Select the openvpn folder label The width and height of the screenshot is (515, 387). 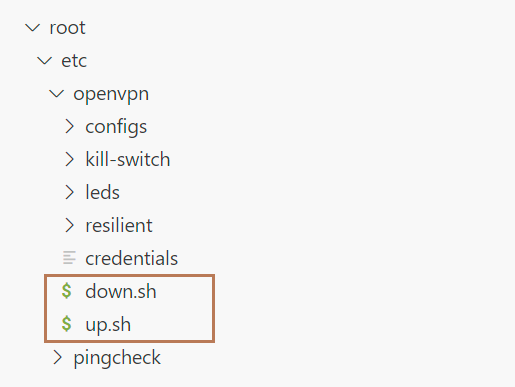coord(111,95)
